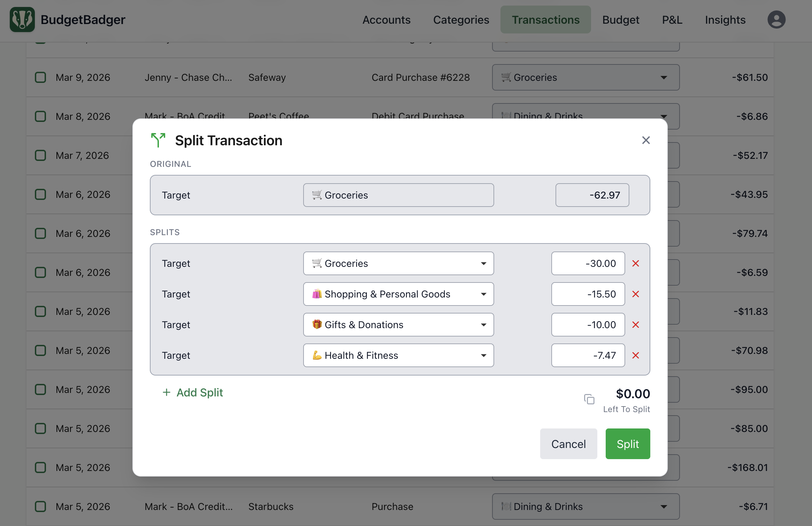Screen dimensions: 812x526
Task: Close the Split Transaction dialog
Action: tap(646, 140)
